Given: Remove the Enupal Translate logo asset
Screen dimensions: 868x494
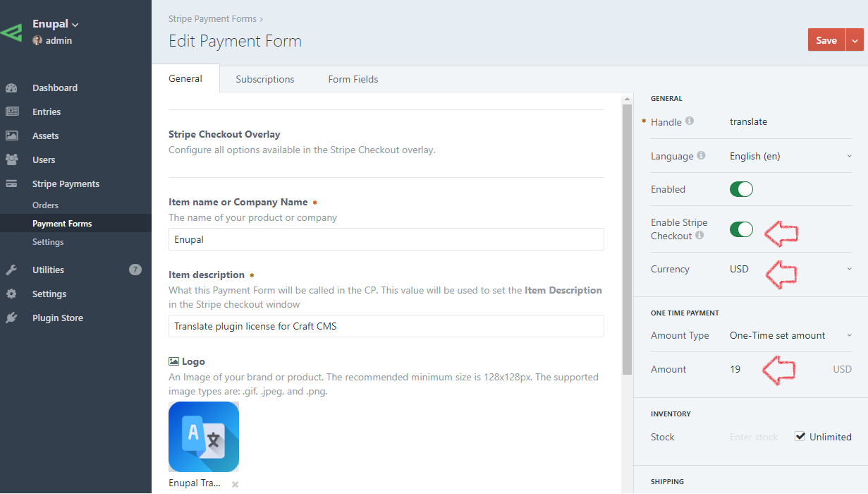Looking at the screenshot, I should click(235, 484).
